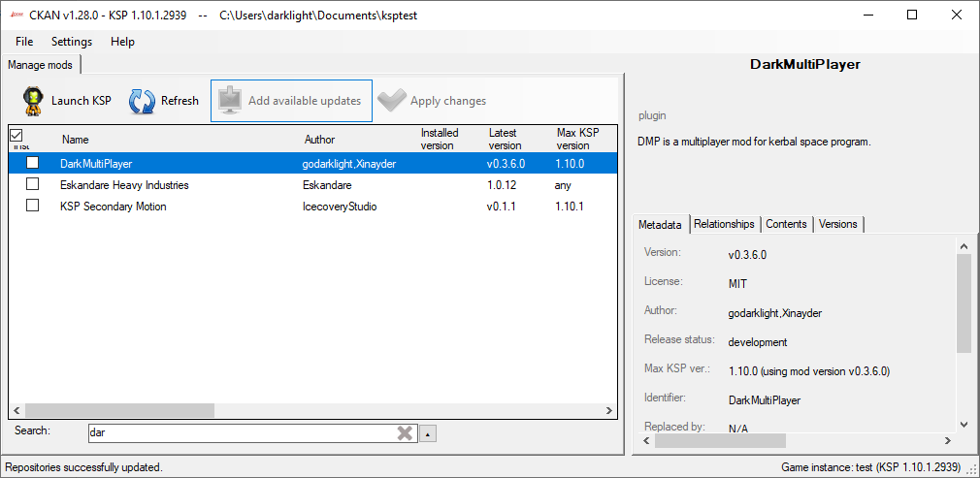Open the File menu

coord(24,42)
